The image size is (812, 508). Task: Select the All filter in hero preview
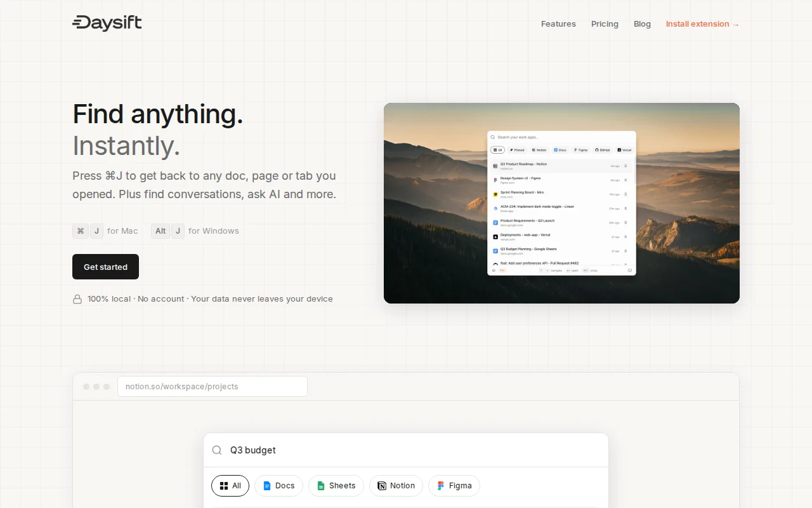point(497,150)
